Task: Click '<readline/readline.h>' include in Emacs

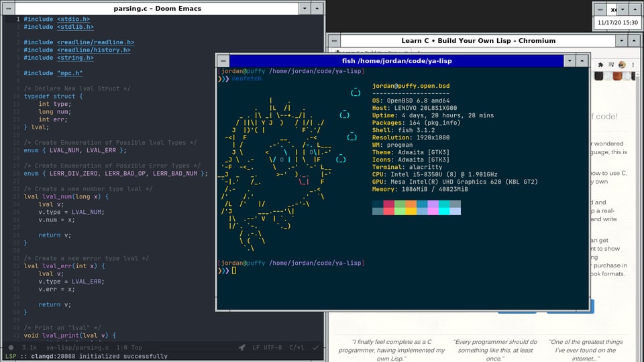Action: point(95,42)
